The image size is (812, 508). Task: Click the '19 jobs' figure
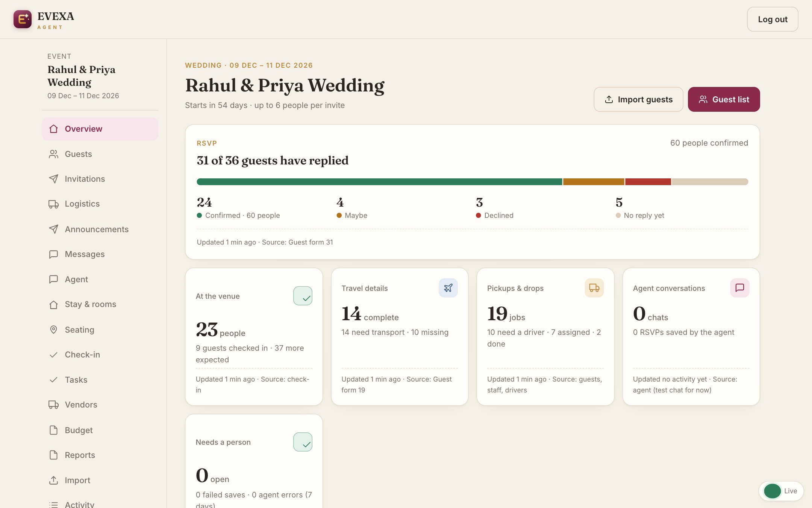506,314
